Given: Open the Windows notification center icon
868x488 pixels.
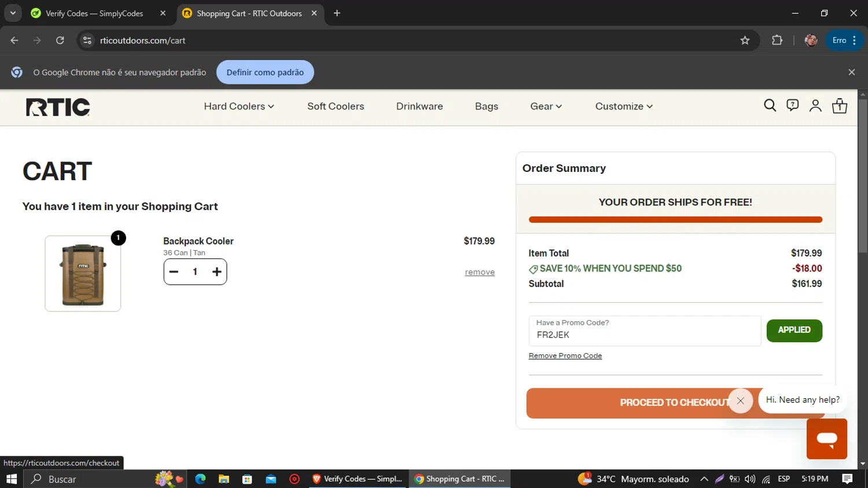Looking at the screenshot, I should click(847, 479).
